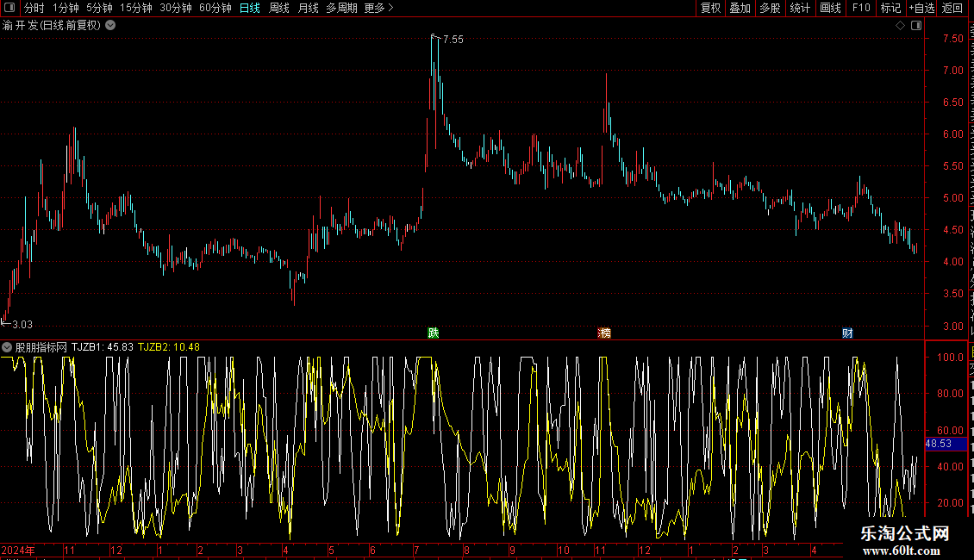Click the blue 财 event marker
This screenshot has width=974, height=560.
[x=847, y=333]
